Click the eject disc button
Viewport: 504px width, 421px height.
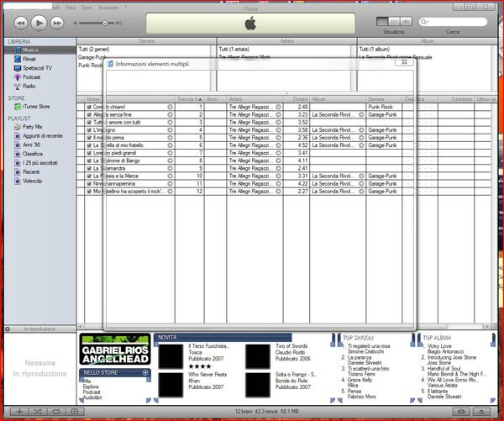tap(481, 412)
